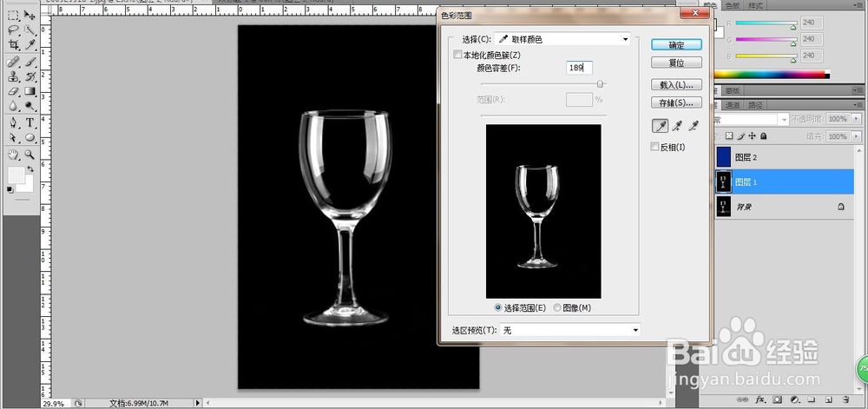Create a new layer group

coord(811,399)
